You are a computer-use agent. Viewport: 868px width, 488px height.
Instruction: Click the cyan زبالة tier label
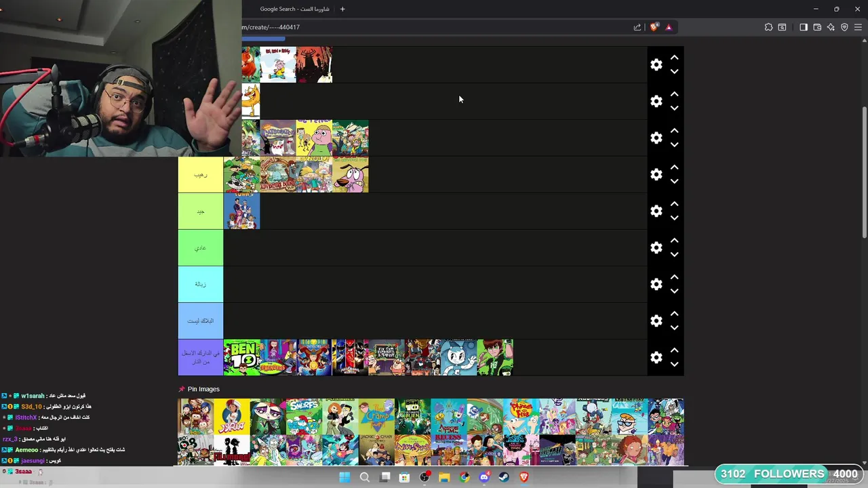tap(201, 285)
